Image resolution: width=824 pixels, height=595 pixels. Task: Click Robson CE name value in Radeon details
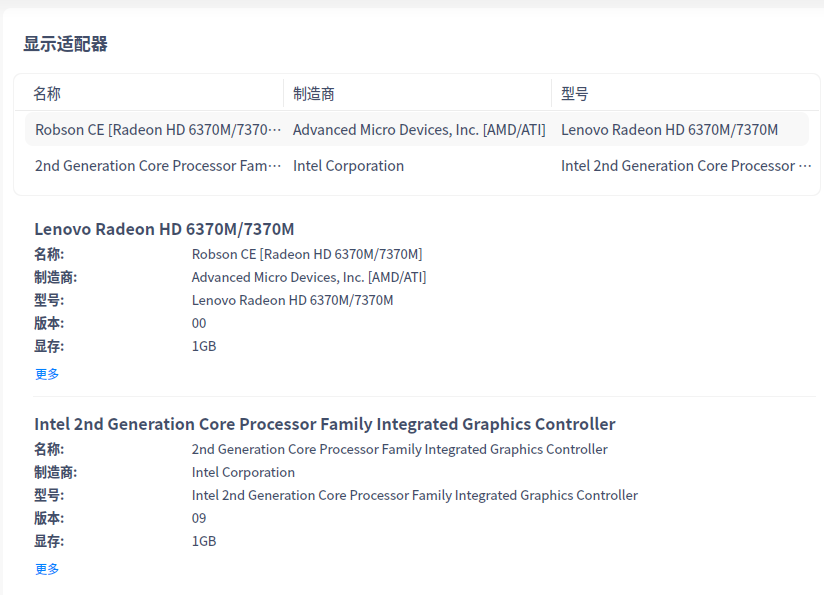(307, 254)
